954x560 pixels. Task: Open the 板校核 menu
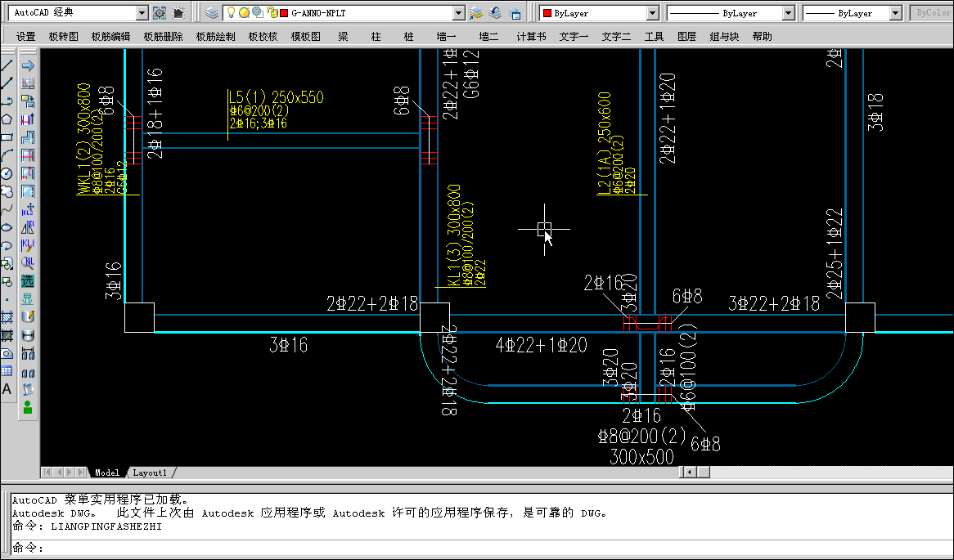pyautogui.click(x=263, y=37)
